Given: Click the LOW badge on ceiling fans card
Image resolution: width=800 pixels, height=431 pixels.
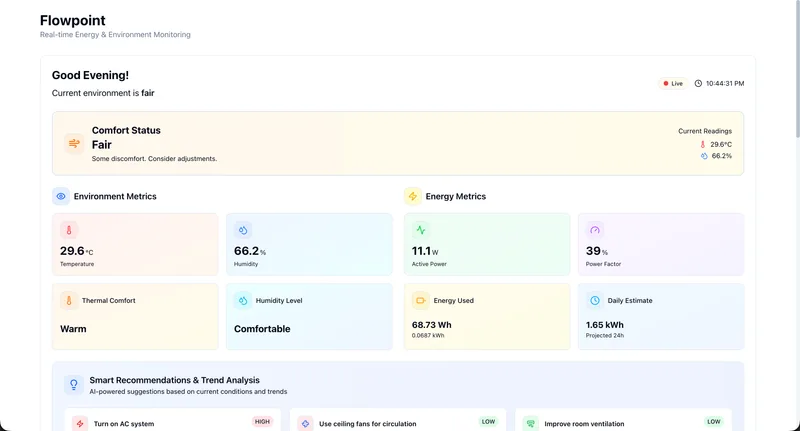Looking at the screenshot, I should [488, 422].
